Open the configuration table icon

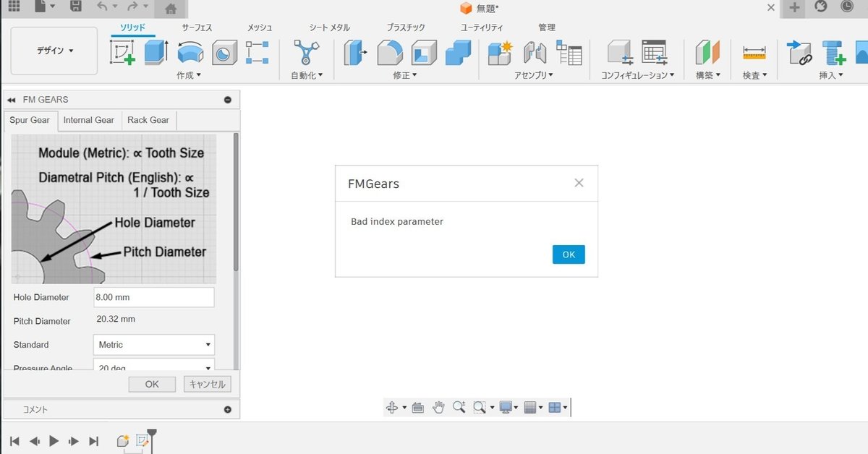tap(655, 53)
